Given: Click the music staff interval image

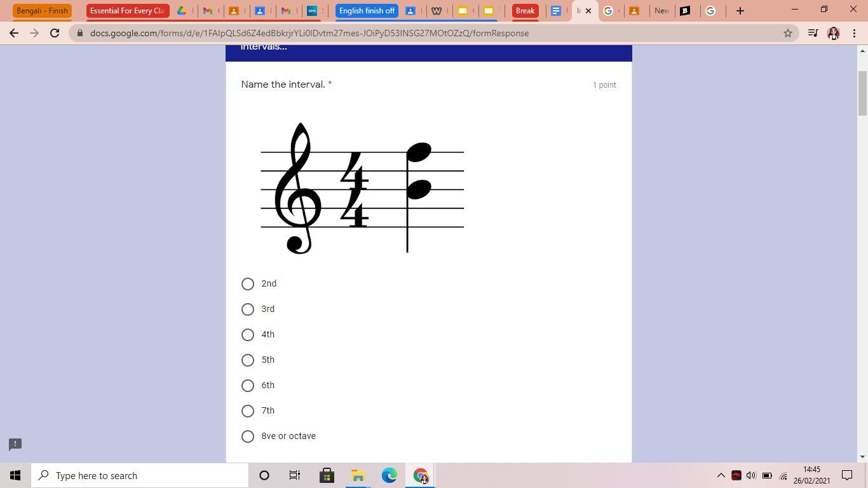Looking at the screenshot, I should point(362,189).
